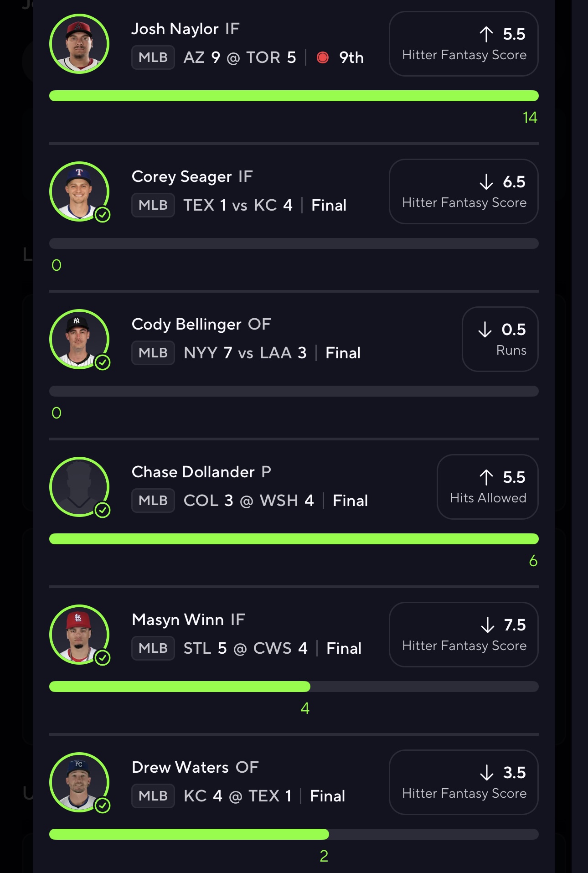Screen dimensions: 588x873
Task: Open Chase Dollander's Hits Allowed stat box
Action: point(487,487)
